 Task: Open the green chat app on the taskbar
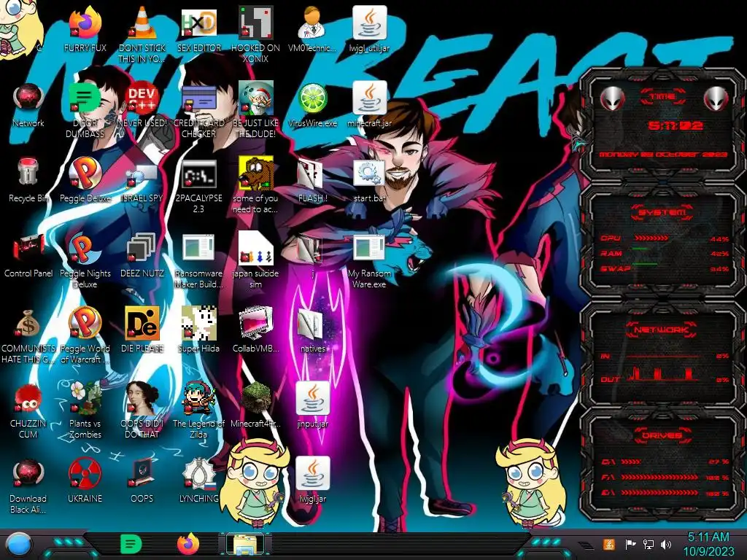[x=131, y=544]
